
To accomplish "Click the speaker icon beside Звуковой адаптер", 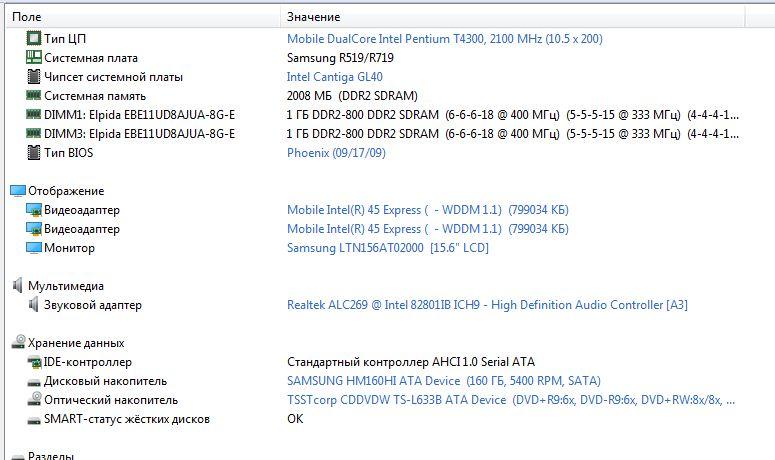I will [33, 305].
